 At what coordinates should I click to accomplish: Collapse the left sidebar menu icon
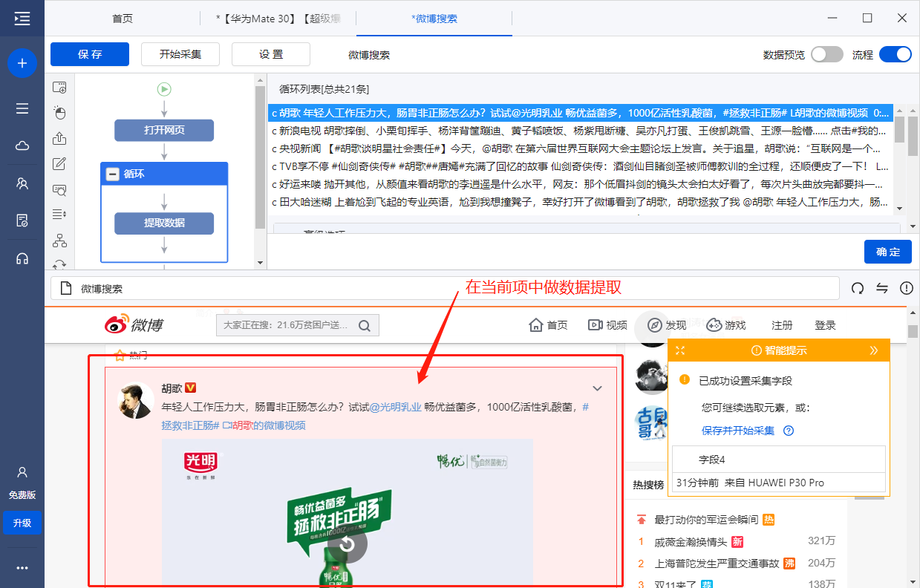click(22, 19)
